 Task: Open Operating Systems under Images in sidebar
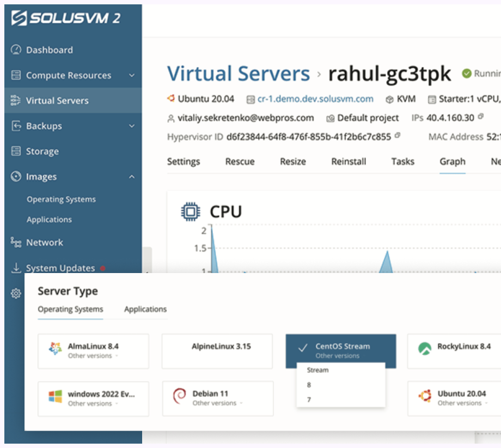click(62, 199)
